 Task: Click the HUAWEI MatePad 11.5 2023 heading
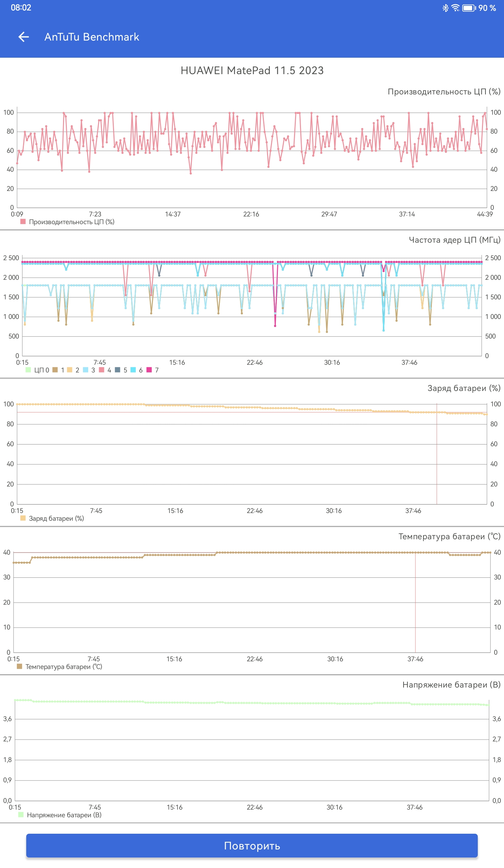point(252,70)
